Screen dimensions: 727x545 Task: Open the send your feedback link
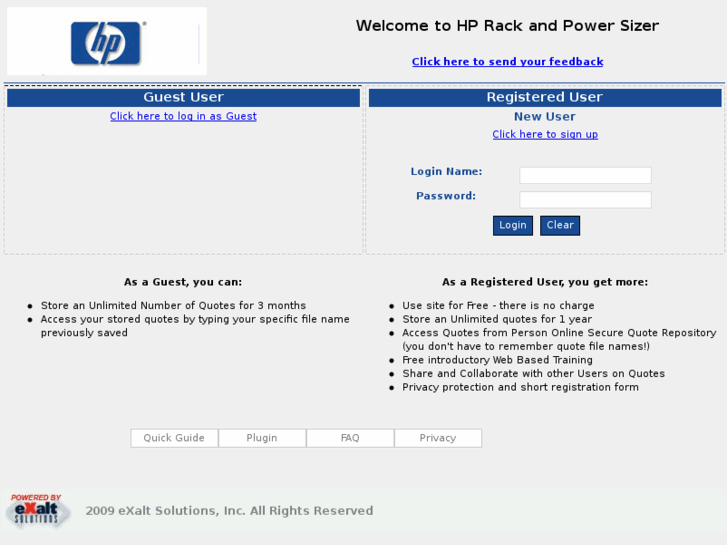[x=507, y=61]
